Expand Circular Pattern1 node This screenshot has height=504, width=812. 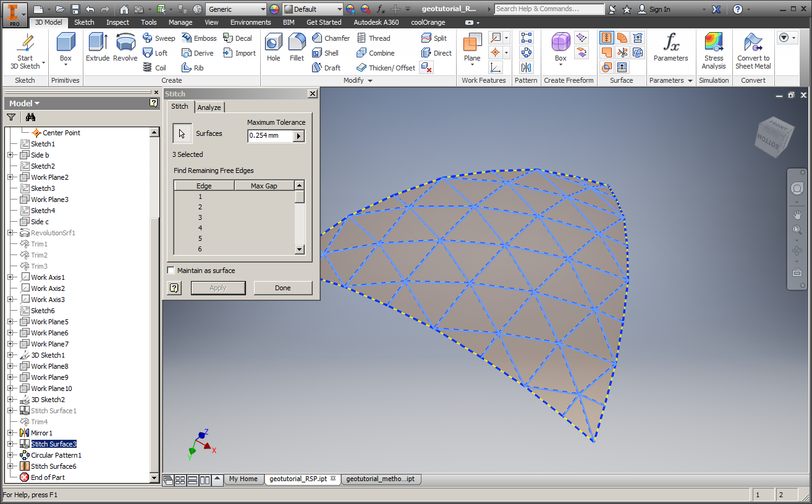10,455
